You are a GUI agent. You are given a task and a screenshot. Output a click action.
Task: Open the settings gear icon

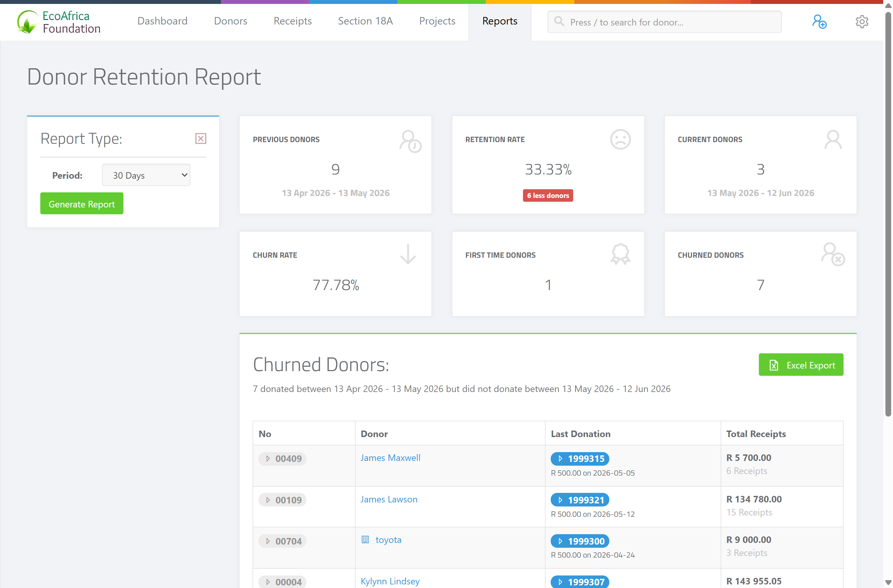(862, 22)
